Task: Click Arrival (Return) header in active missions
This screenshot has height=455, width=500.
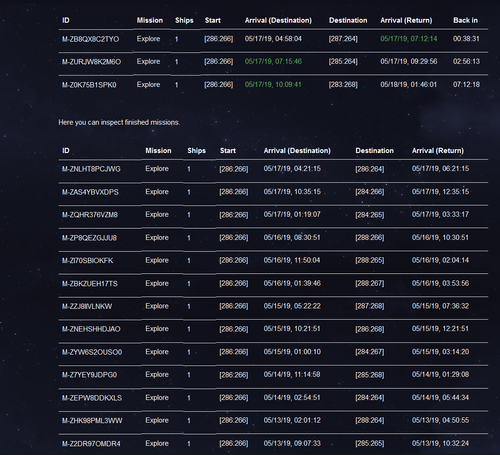Action: 406,21
